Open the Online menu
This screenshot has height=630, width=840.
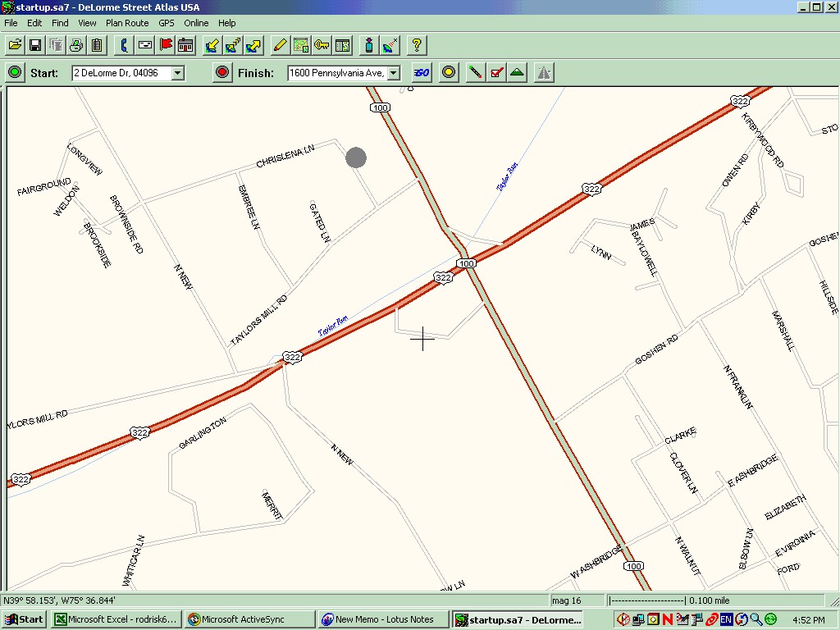click(x=196, y=23)
